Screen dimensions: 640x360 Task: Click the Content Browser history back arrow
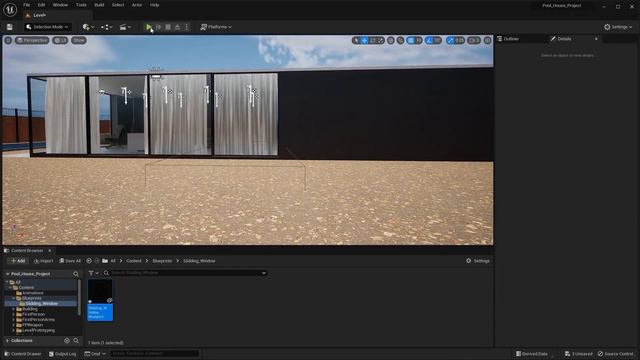pyautogui.click(x=89, y=261)
